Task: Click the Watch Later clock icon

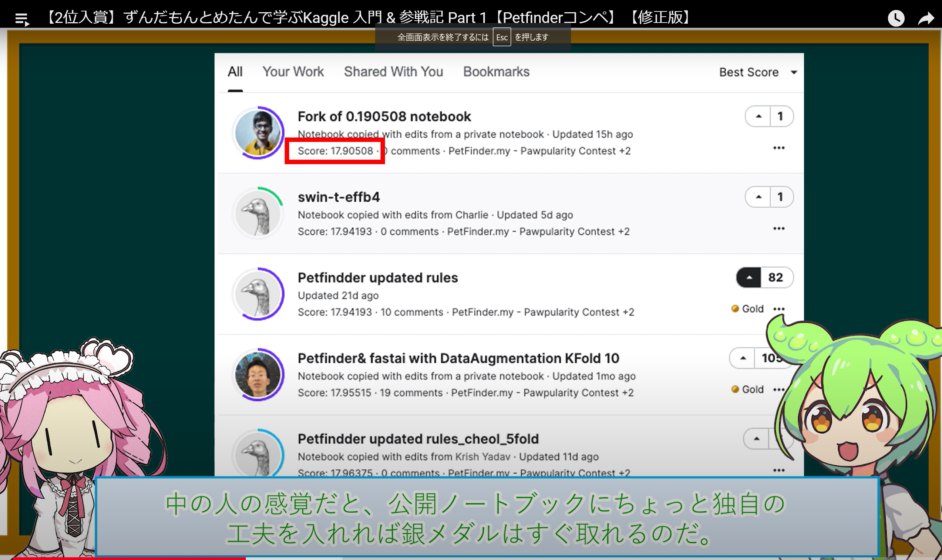Action: 897,18
